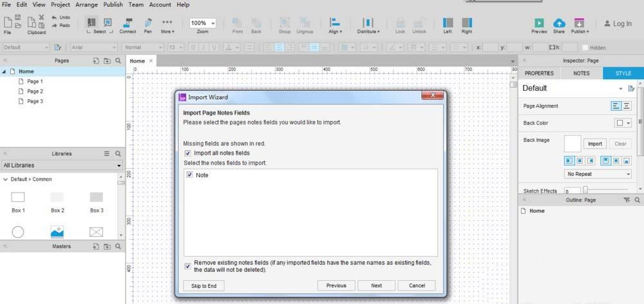Open search in Libraries panel
Viewport: 644px width, 304px height.
[x=118, y=154]
